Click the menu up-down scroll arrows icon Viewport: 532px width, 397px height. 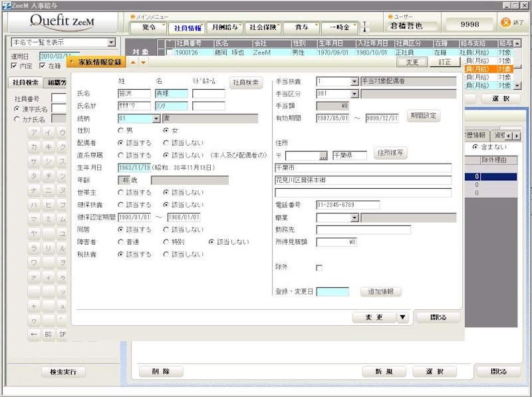coord(364,27)
